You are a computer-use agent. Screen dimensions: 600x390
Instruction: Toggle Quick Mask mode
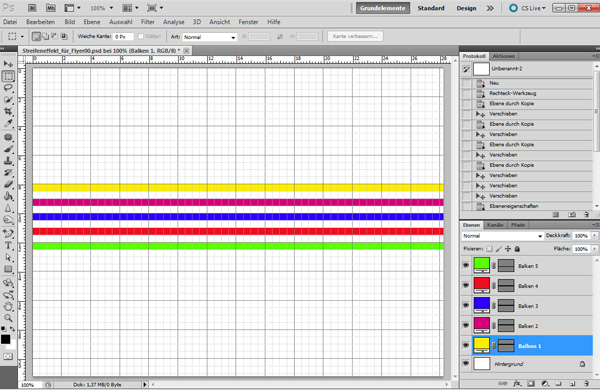(x=8, y=356)
